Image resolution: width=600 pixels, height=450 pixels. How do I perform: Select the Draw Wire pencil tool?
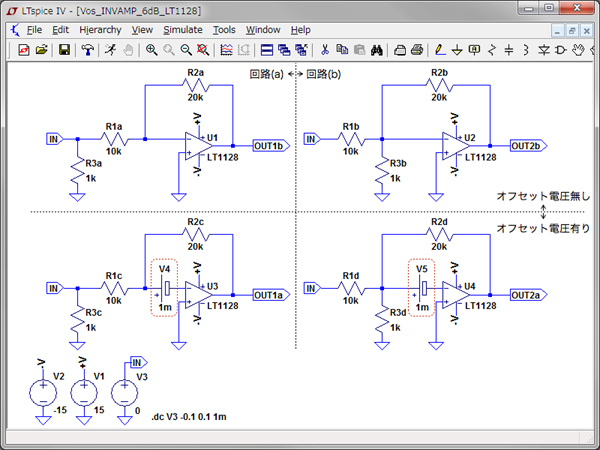[x=441, y=49]
